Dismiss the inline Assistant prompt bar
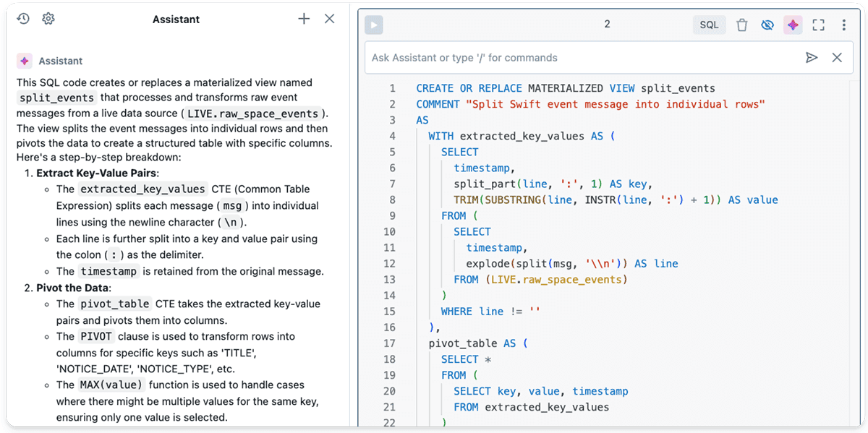Screen dimensions: 868x433 [x=837, y=58]
